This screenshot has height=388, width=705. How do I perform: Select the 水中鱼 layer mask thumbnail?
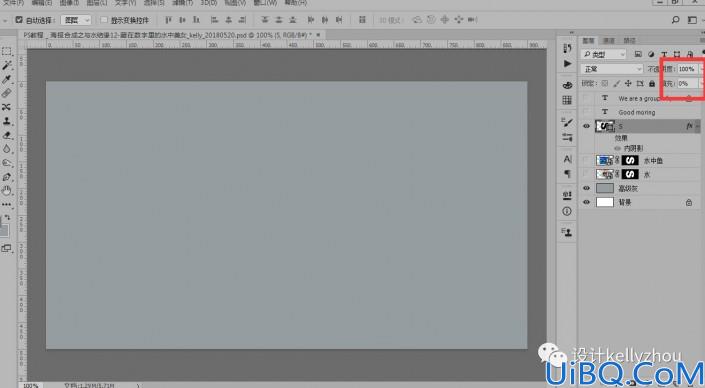(630, 160)
